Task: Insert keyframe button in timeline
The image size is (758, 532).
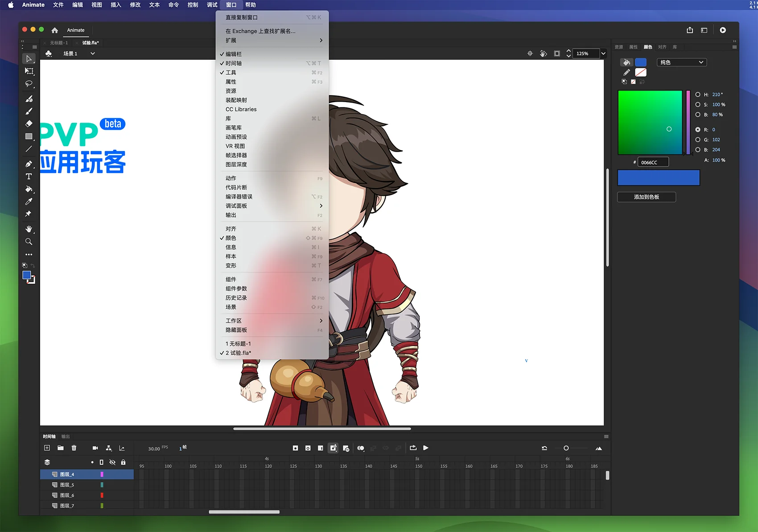Action: 295,448
